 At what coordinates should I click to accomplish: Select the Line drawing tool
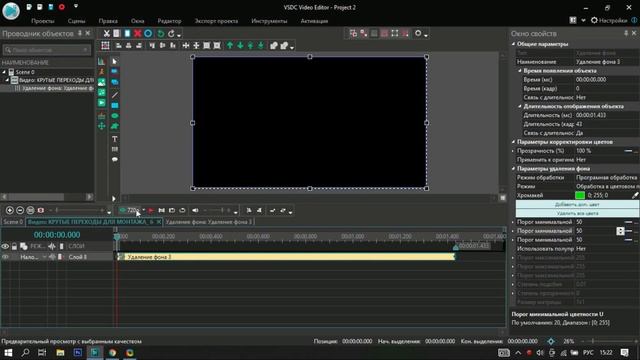(x=115, y=95)
